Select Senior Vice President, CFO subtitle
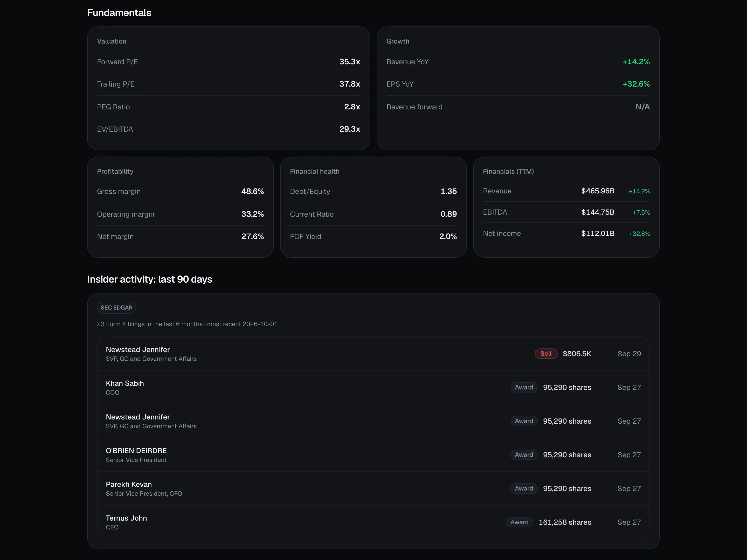 coord(144,494)
